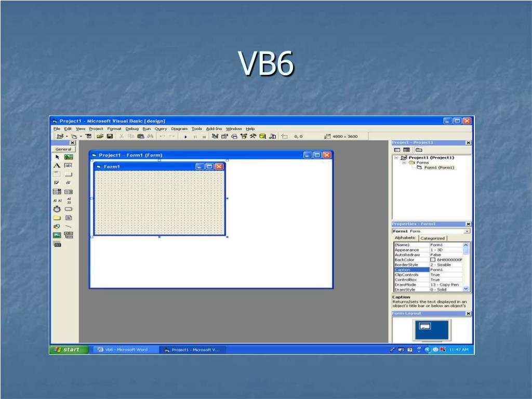Select the CheckBox control tool
This screenshot has width=532, height=399.
click(x=57, y=183)
